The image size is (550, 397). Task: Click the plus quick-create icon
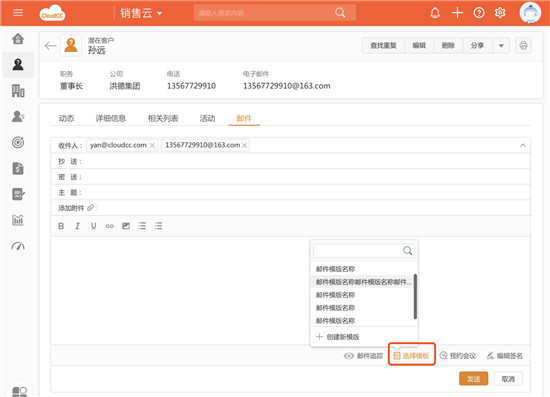point(457,13)
